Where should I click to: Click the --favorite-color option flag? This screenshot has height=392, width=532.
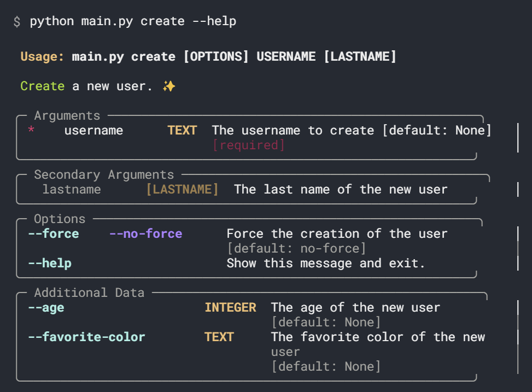click(x=86, y=337)
